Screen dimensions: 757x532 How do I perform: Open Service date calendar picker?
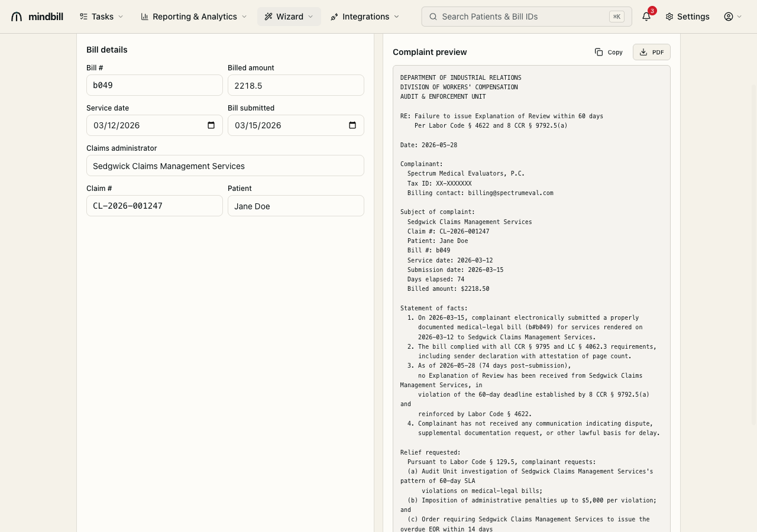211,125
